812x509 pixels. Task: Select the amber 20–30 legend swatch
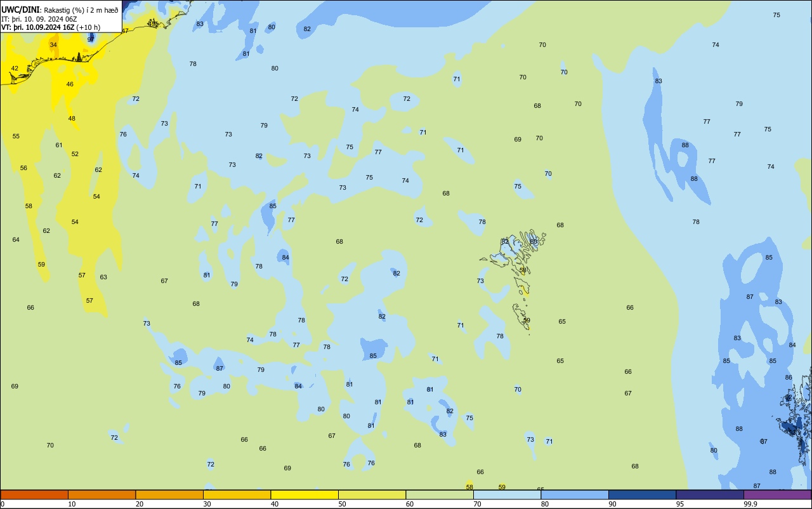tap(169, 494)
